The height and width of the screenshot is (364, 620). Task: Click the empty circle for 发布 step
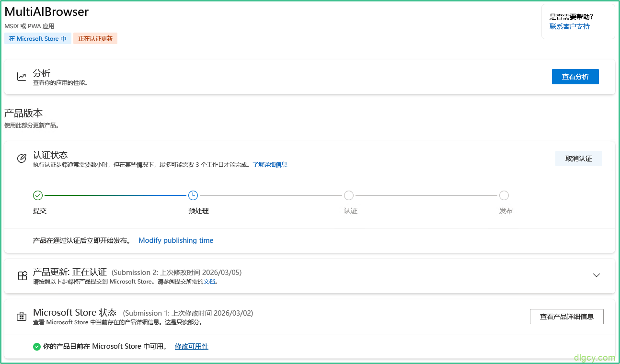[504, 195]
